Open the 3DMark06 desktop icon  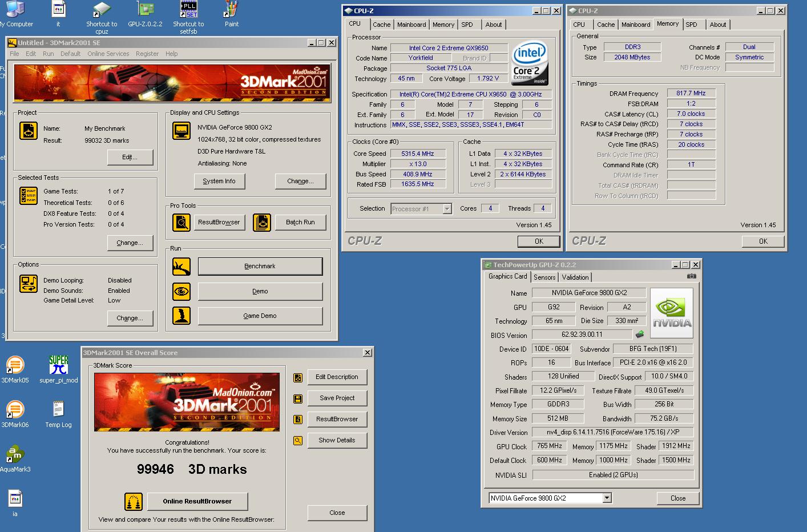[15, 414]
